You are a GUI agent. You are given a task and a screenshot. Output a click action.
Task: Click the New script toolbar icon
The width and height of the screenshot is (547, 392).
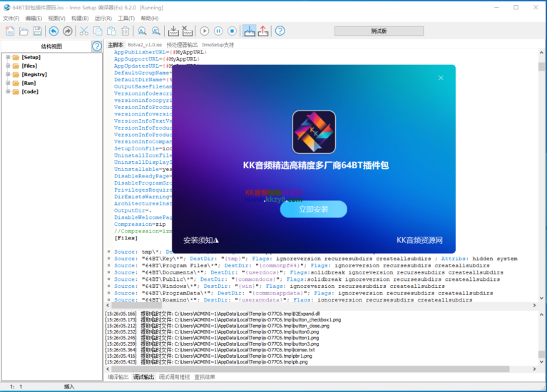[x=10, y=31]
